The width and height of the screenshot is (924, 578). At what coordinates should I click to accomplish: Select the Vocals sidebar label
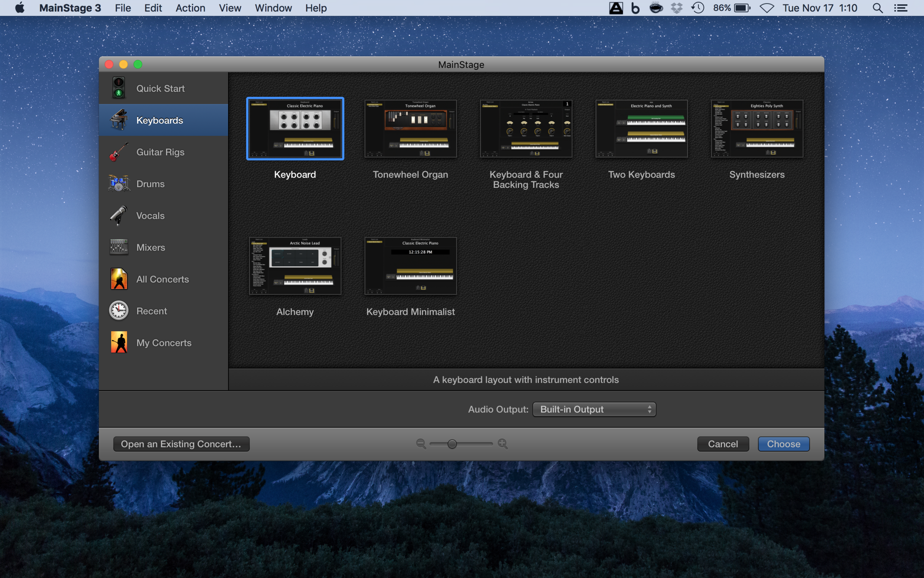tap(150, 216)
